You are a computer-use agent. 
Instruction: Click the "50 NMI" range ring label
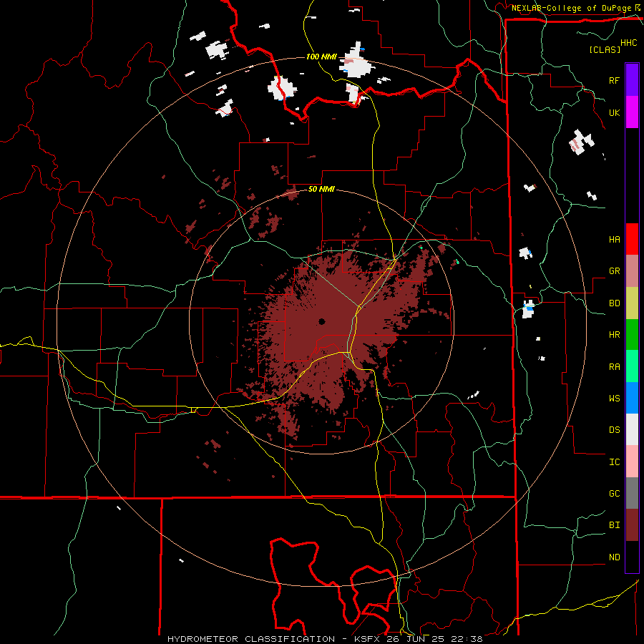(x=321, y=190)
